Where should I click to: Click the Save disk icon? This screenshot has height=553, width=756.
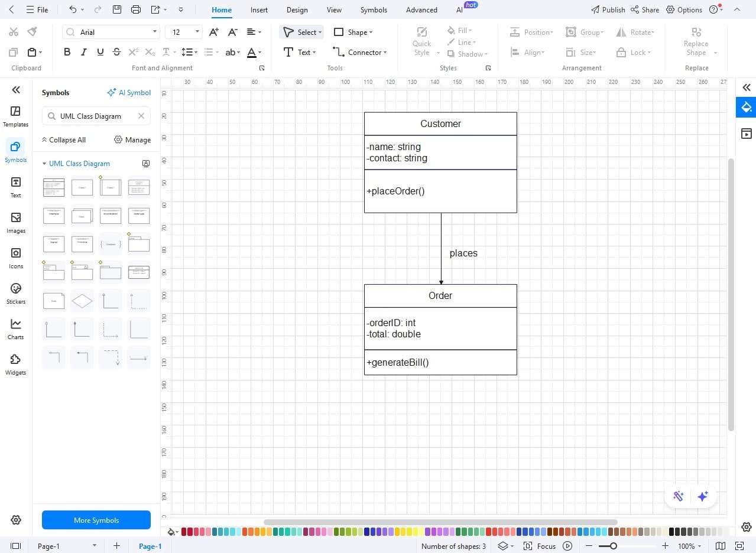[117, 9]
